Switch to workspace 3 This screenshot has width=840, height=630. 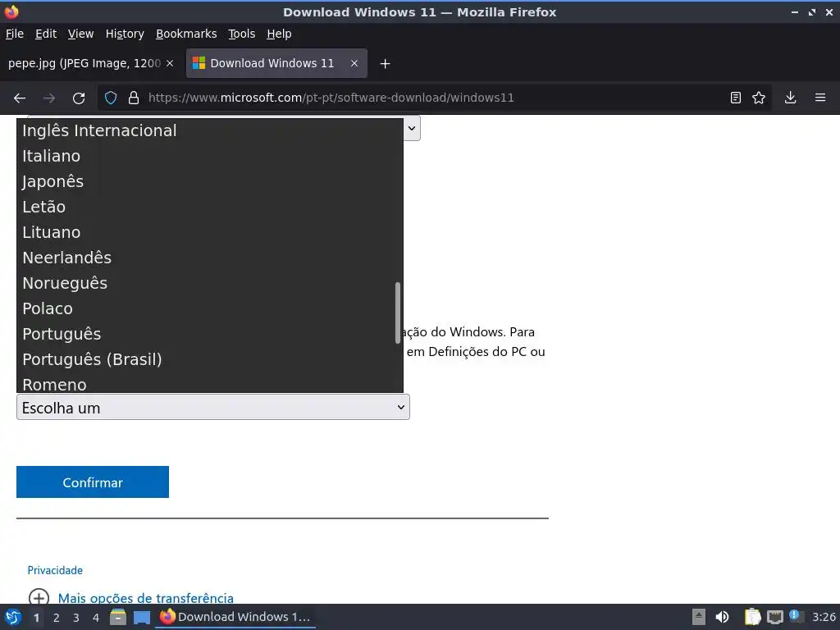click(x=76, y=618)
